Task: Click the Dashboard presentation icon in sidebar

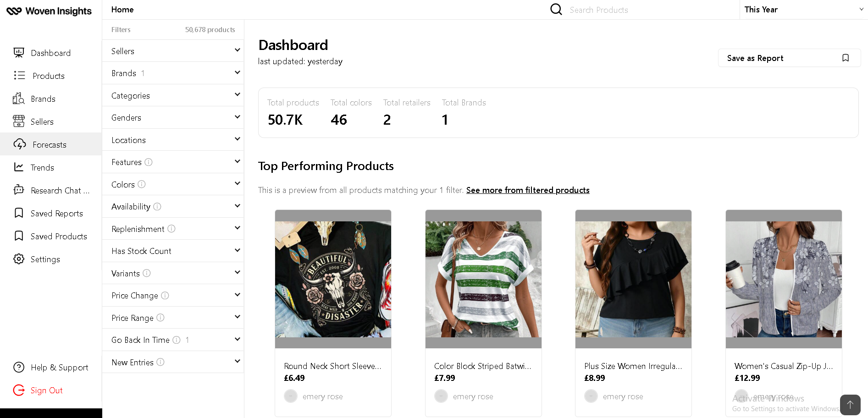Action: click(x=19, y=53)
